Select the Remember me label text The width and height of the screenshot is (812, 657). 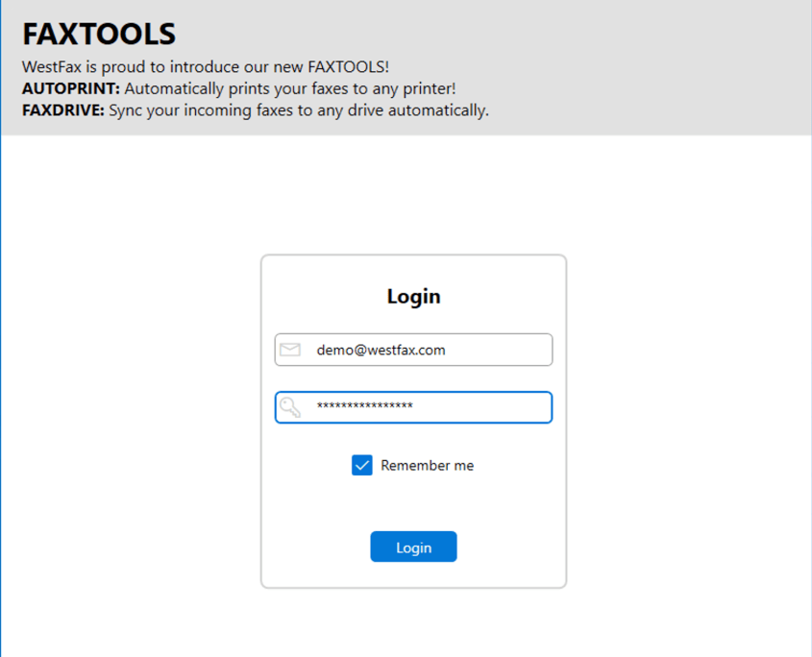428,466
